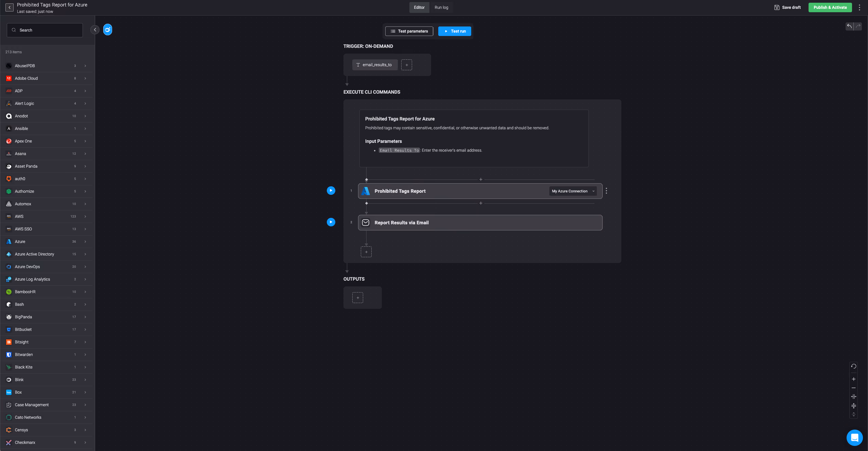Viewport: 868px width, 451px height.
Task: Click the fit-height canvas icon
Action: [854, 406]
